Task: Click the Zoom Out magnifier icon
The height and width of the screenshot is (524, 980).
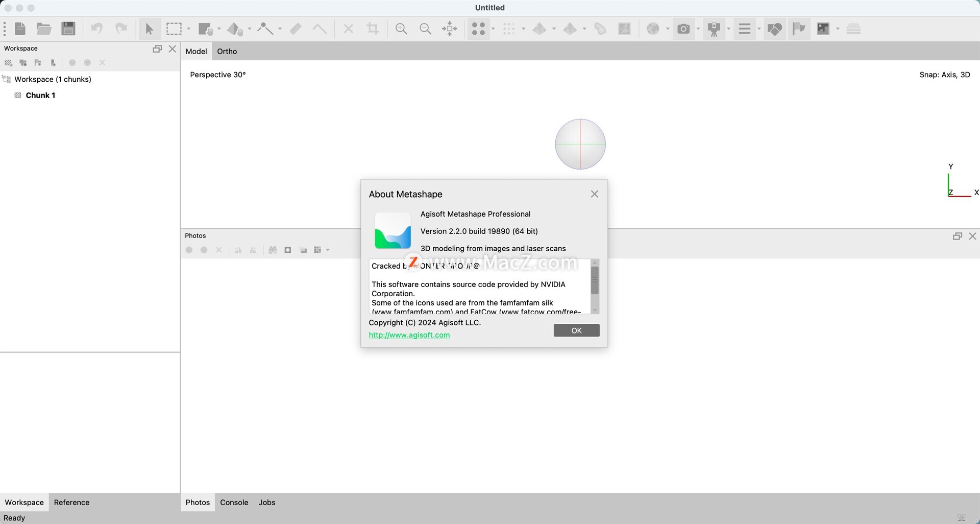Action: coord(425,29)
